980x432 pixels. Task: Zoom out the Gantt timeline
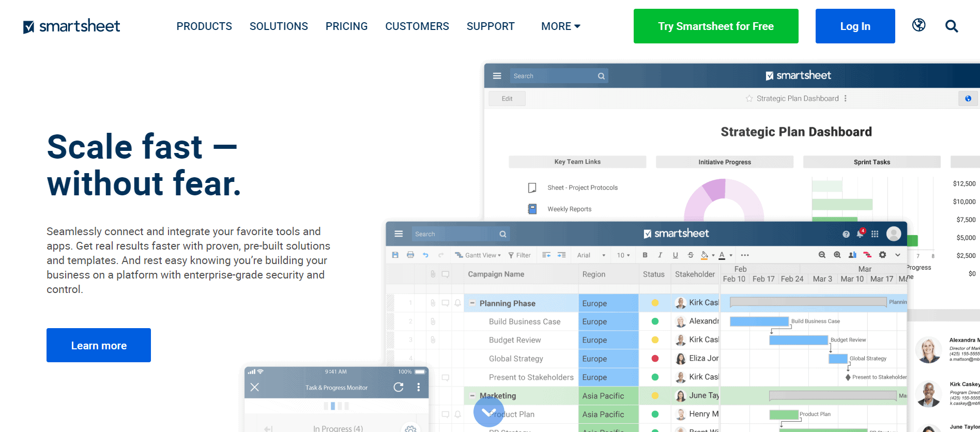[822, 255]
